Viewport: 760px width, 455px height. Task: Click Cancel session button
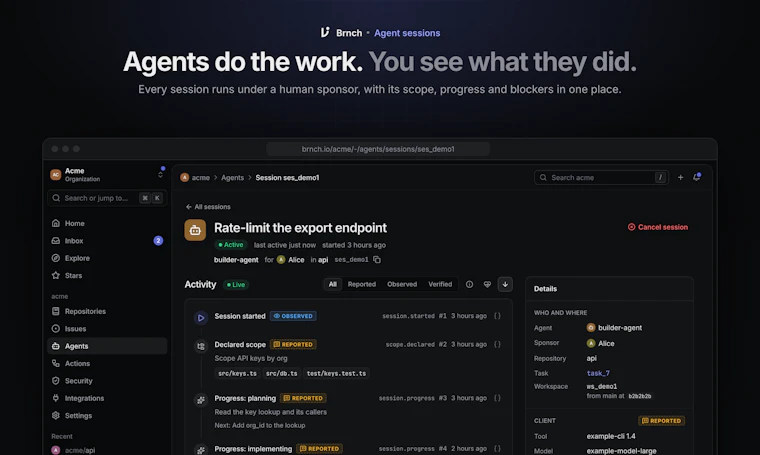pos(658,227)
